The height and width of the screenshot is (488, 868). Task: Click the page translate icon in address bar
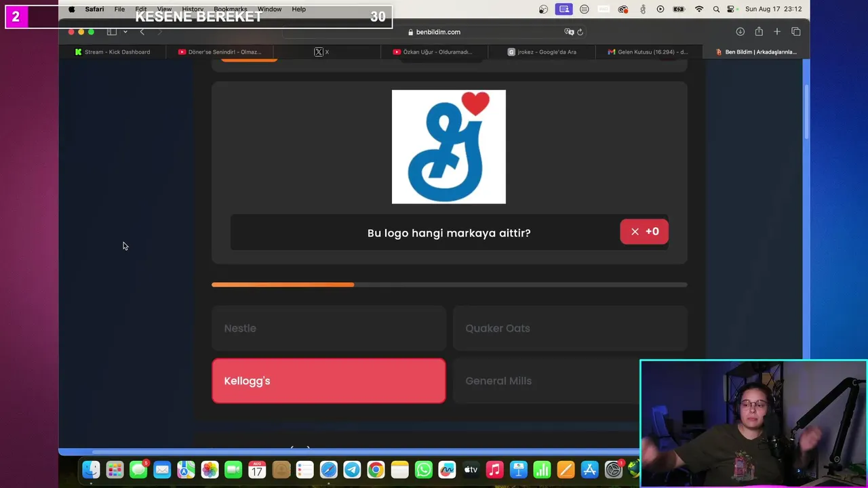coord(569,32)
